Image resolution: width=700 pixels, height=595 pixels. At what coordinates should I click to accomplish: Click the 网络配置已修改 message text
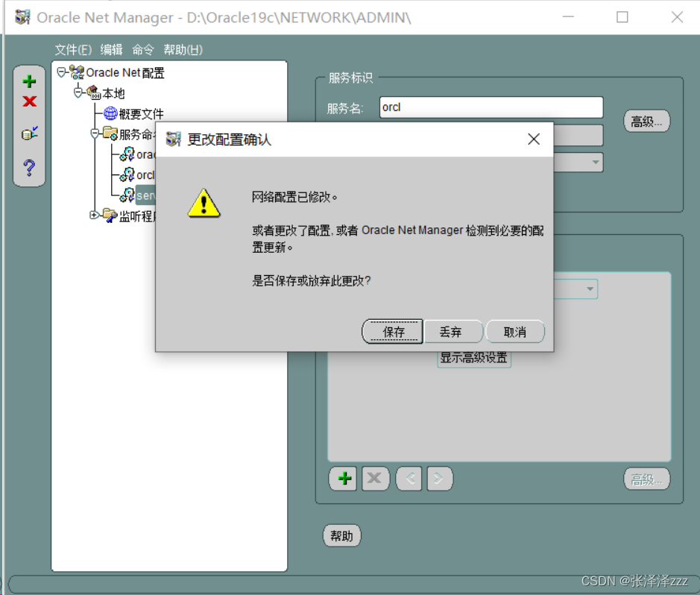point(294,197)
